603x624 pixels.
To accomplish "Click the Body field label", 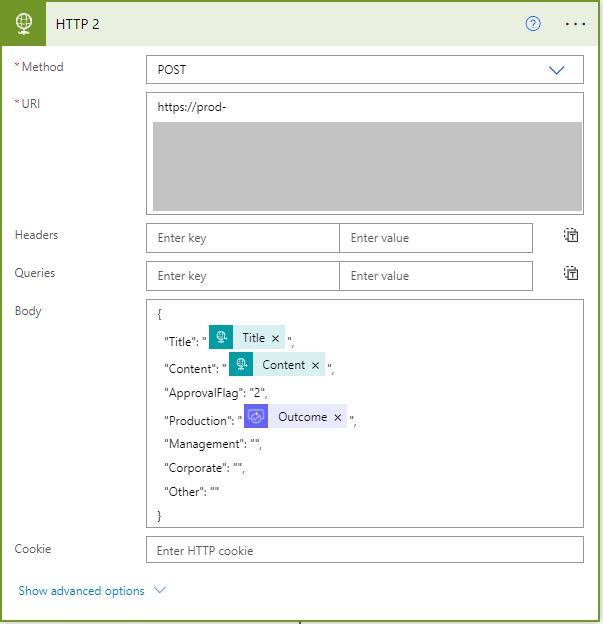I will tap(28, 311).
